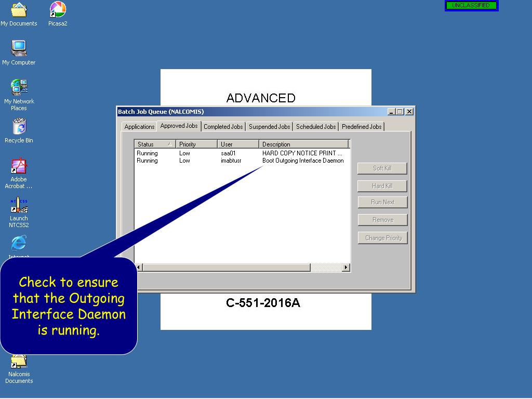Viewport: 532px width, 399px height.
Task: Open the Internet Explorer desktop icon
Action: click(x=19, y=244)
